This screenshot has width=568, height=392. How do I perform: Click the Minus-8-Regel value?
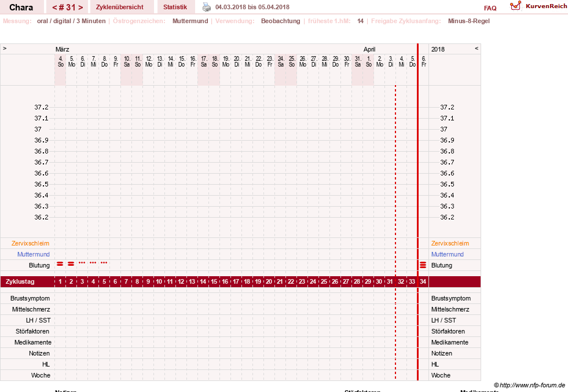click(469, 21)
